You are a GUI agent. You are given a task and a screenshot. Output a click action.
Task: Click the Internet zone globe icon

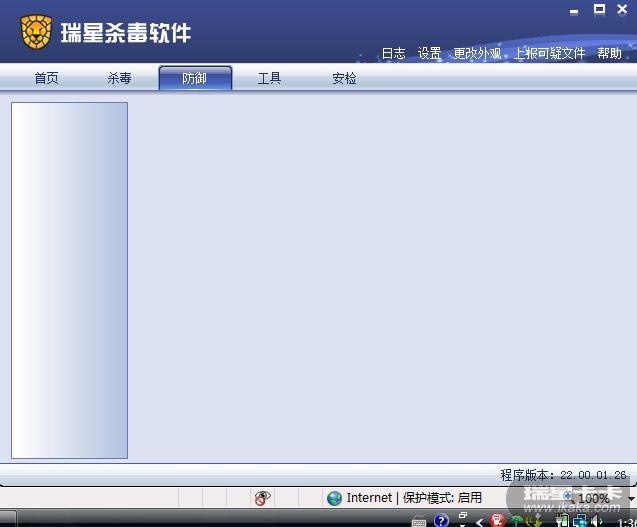(x=334, y=498)
